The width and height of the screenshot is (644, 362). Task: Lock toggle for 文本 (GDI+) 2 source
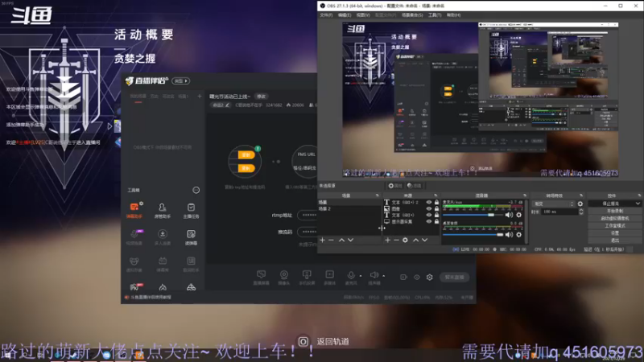pyautogui.click(x=436, y=203)
